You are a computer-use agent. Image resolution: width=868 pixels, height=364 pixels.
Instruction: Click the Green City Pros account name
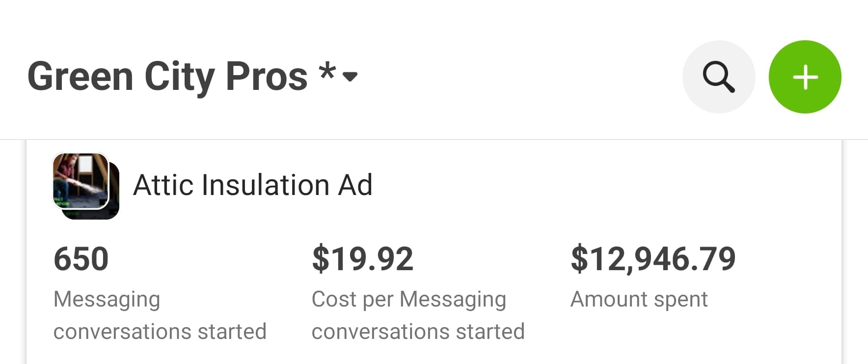tap(167, 77)
